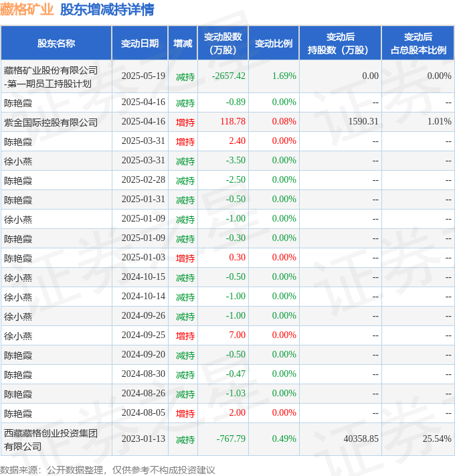Select the 股东名称 column header
This screenshot has width=455, height=476.
click(x=56, y=44)
